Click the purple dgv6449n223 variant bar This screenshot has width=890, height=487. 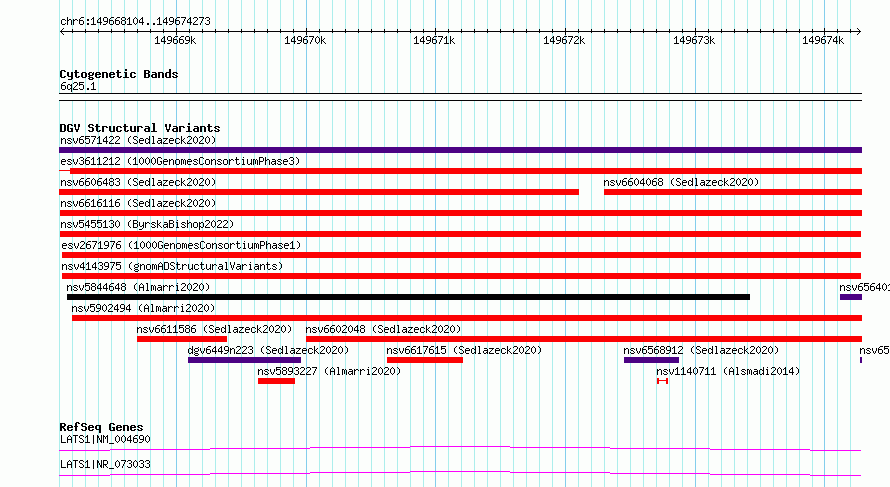[x=244, y=360]
